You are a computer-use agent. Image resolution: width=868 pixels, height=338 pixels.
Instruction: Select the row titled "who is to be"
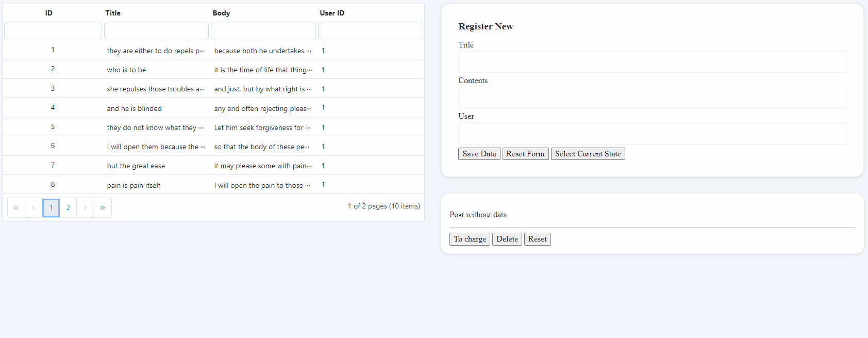(x=127, y=70)
